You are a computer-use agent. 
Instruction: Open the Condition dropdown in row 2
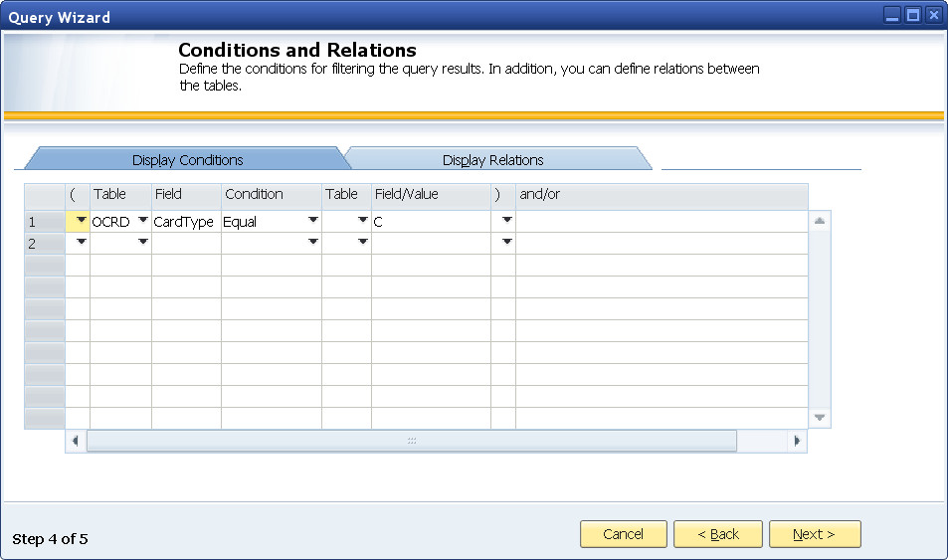pos(313,243)
